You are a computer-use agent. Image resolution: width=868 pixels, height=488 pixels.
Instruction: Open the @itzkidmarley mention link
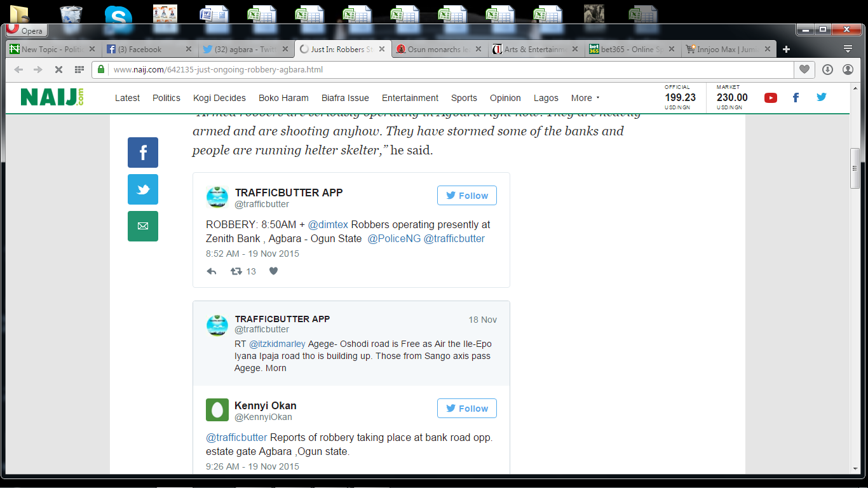point(277,344)
